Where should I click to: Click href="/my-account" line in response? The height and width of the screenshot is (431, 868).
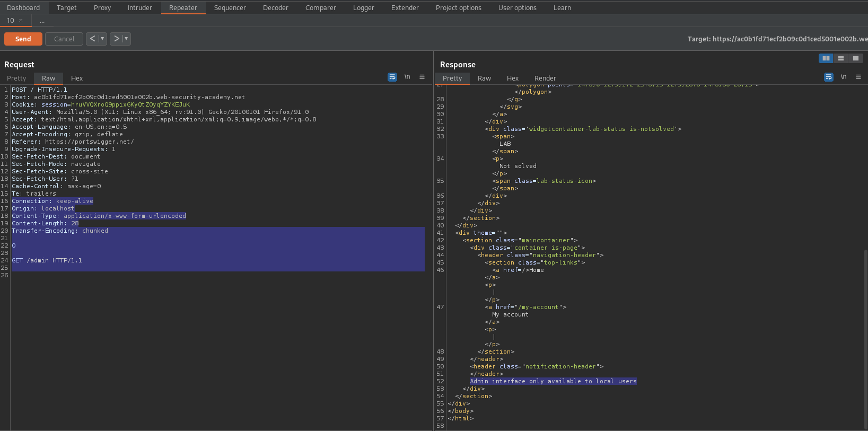pyautogui.click(x=525, y=307)
